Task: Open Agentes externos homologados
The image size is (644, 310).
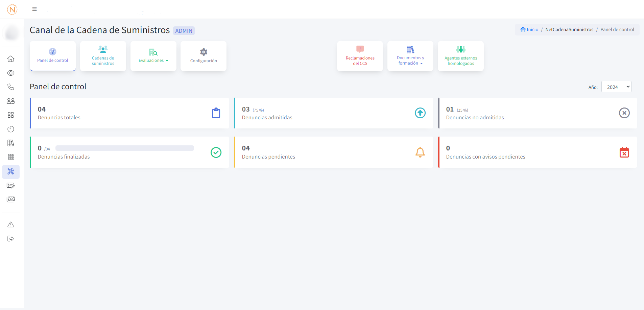Action: pos(460,56)
